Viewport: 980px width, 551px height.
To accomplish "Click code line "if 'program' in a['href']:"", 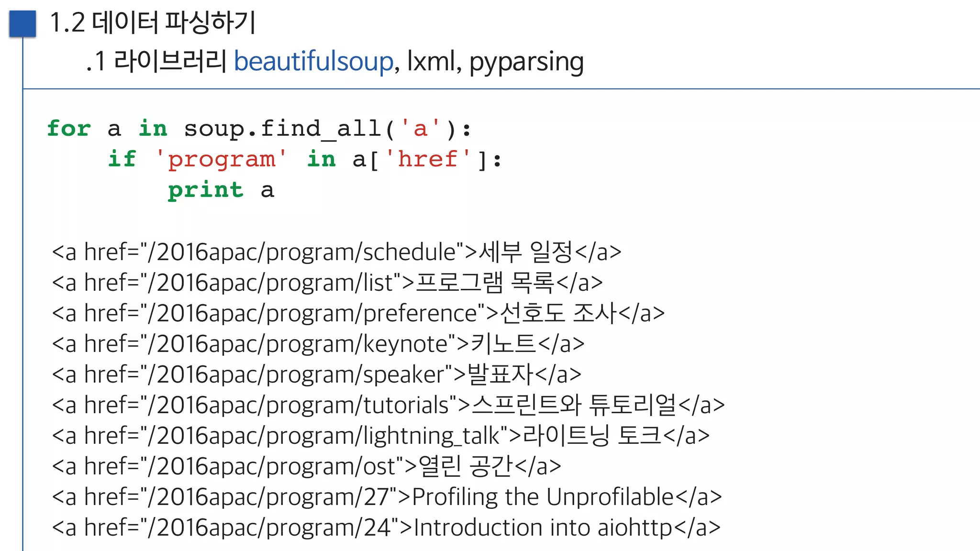I will [x=305, y=159].
